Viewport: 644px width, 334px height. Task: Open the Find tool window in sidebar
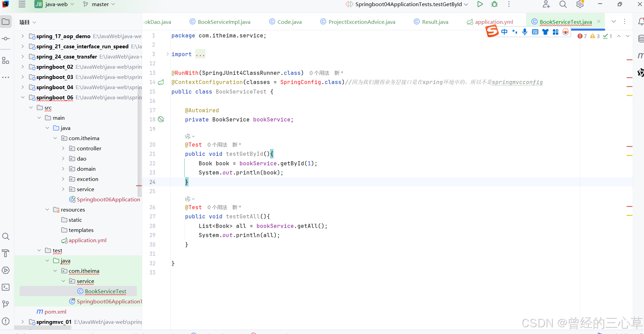(6, 236)
